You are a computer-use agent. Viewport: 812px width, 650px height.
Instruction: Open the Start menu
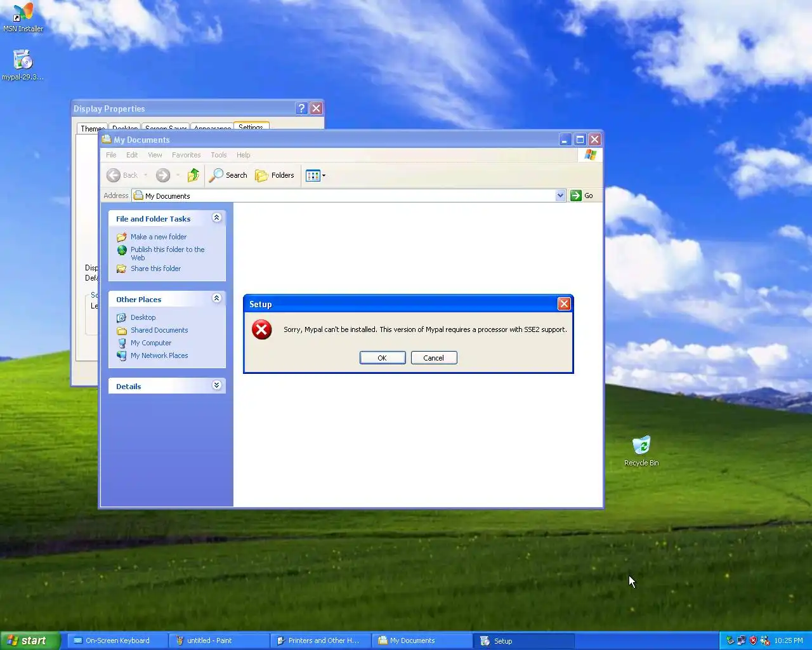click(30, 640)
